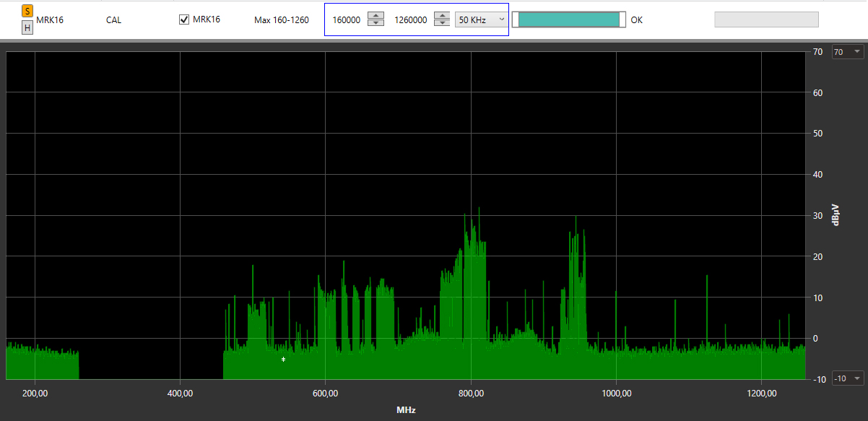Click the orange S button
This screenshot has width=868, height=421.
coord(27,11)
